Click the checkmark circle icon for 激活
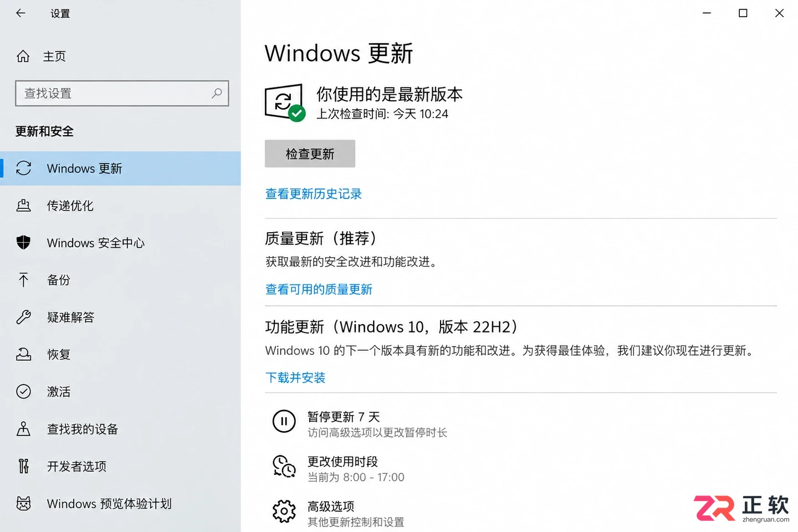 point(24,392)
